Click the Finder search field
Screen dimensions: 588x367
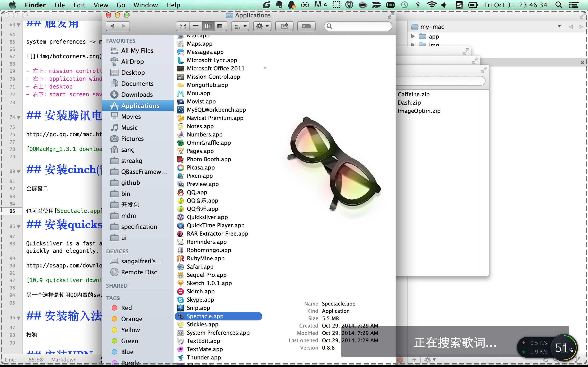coord(360,26)
